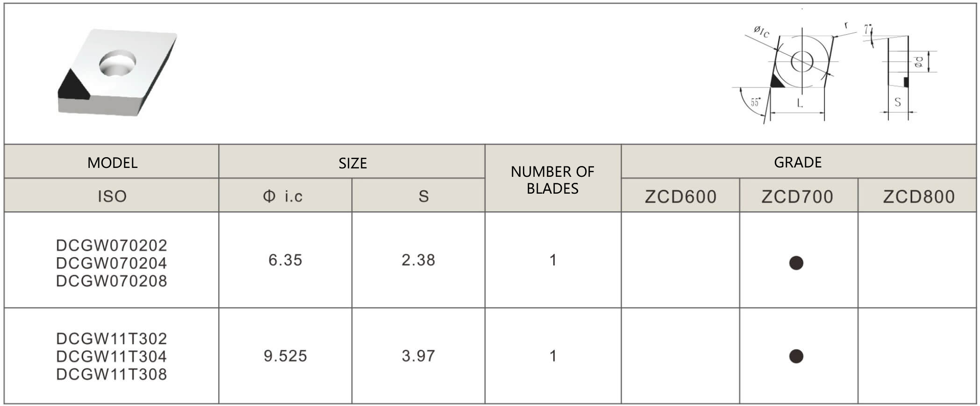Click the GRADE header cell
This screenshot has width=980, height=406.
(798, 162)
